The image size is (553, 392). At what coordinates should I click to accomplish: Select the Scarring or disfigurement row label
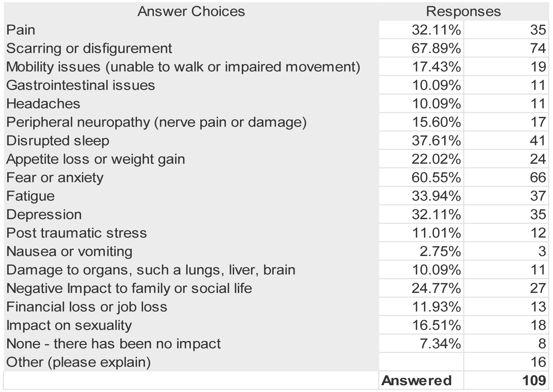[89, 48]
